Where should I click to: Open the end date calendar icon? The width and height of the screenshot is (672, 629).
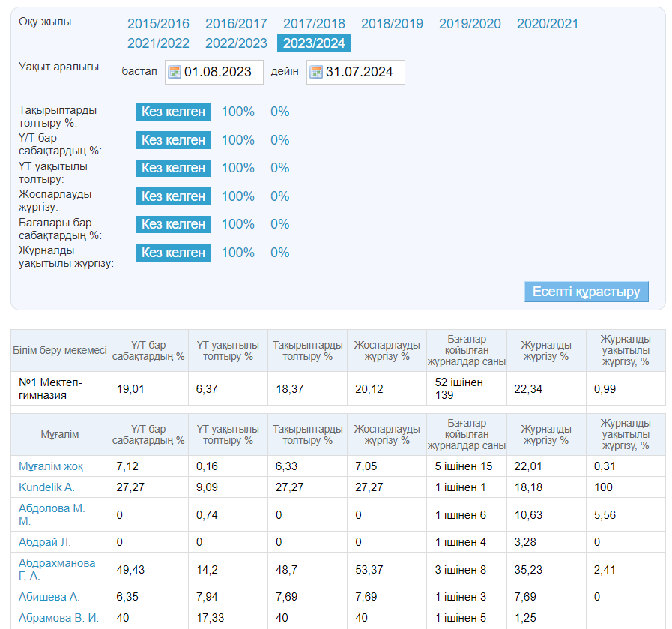coord(316,72)
